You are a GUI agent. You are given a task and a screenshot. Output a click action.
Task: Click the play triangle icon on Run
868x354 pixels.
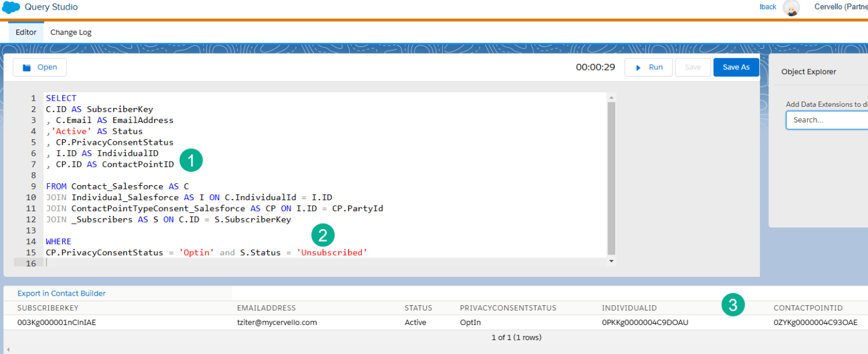(639, 67)
